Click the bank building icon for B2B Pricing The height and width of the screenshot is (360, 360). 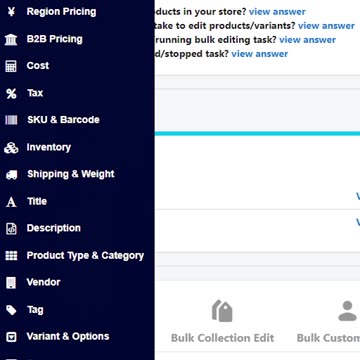11,39
